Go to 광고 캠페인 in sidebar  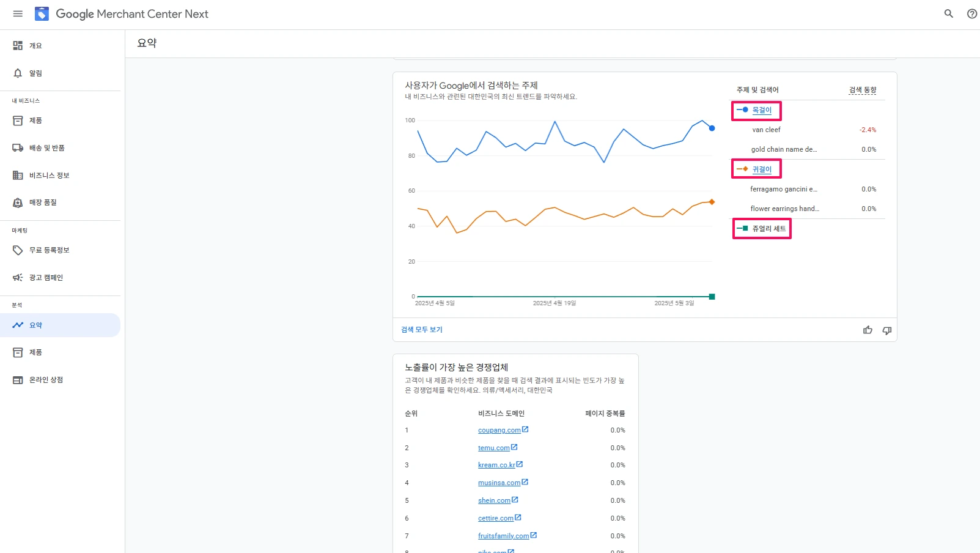pyautogui.click(x=46, y=278)
